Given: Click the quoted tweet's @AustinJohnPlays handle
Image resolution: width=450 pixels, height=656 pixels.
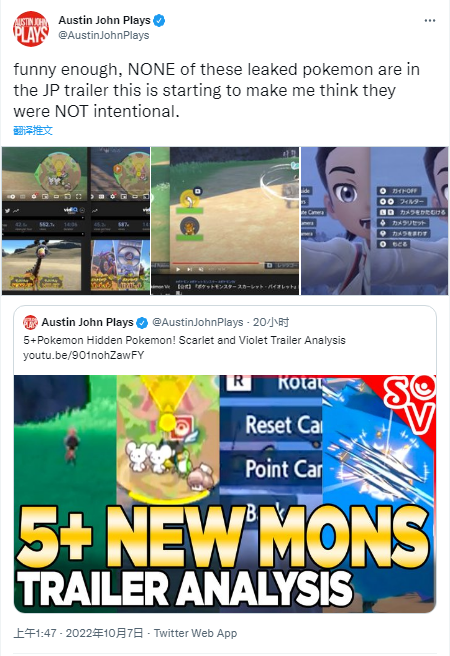Looking at the screenshot, I should point(198,322).
